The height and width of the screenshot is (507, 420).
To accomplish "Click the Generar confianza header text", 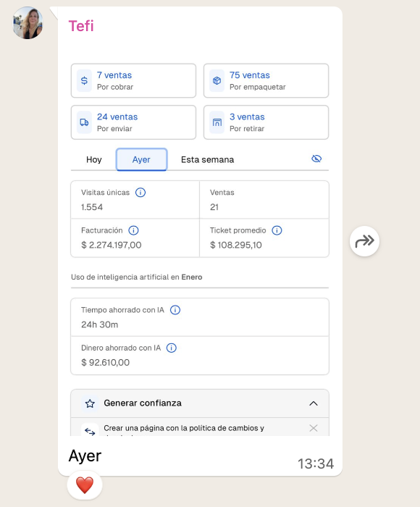I will point(143,403).
